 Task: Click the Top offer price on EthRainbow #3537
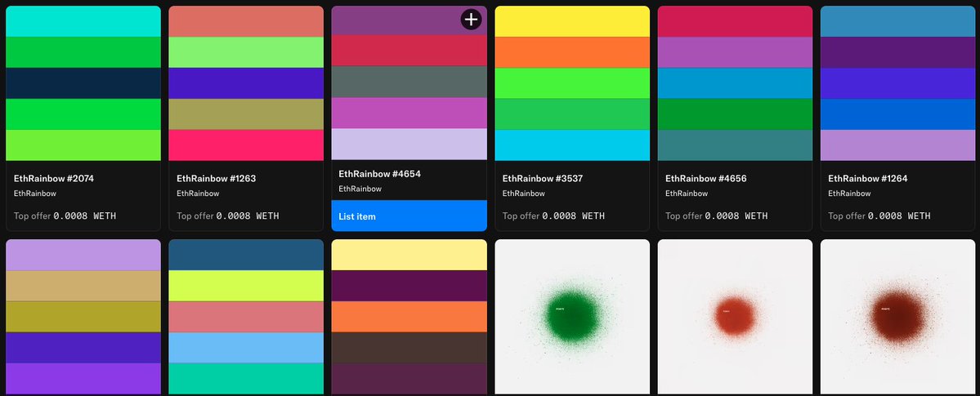tap(574, 216)
